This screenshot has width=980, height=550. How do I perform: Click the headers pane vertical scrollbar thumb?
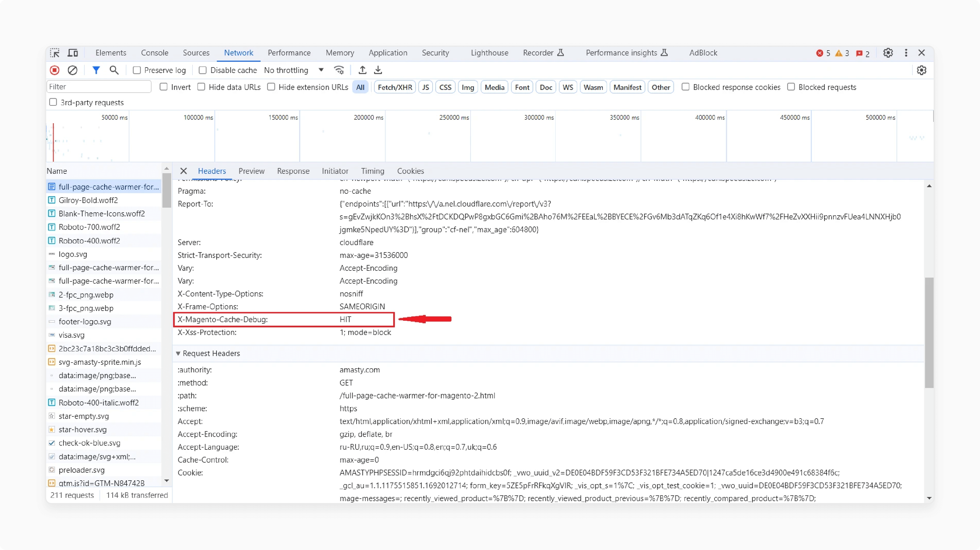[929, 333]
